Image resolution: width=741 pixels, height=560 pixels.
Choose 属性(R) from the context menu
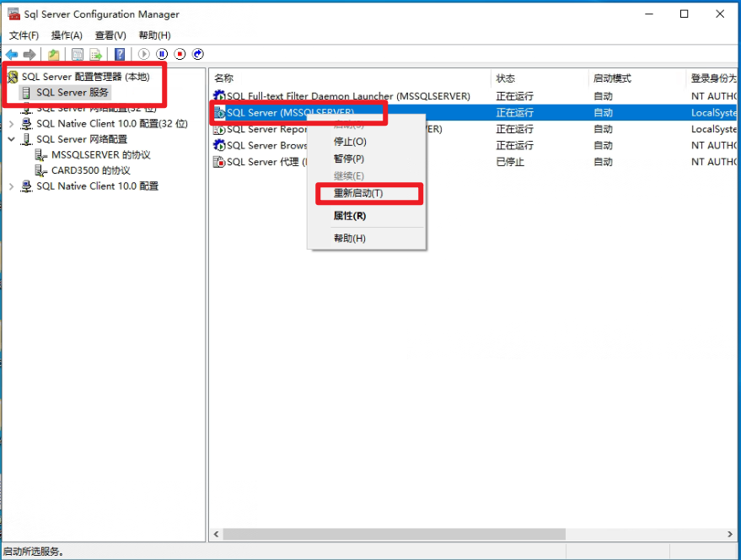click(366, 216)
